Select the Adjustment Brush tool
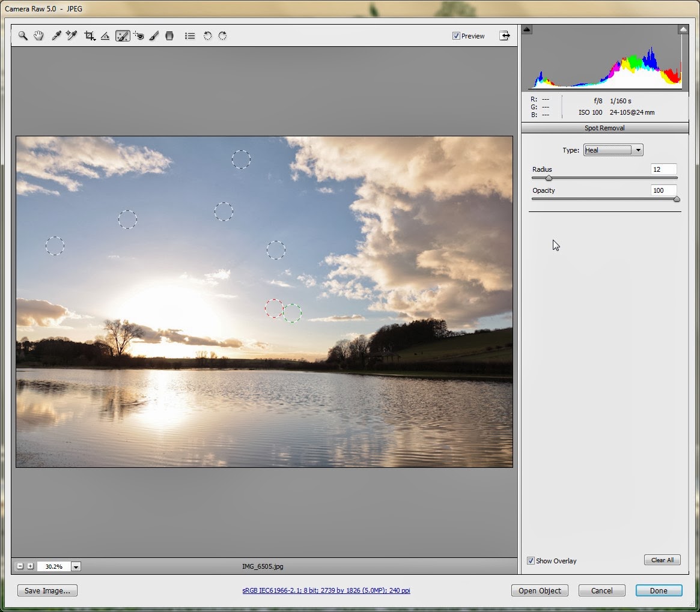Viewport: 700px width, 612px height. pyautogui.click(x=154, y=35)
